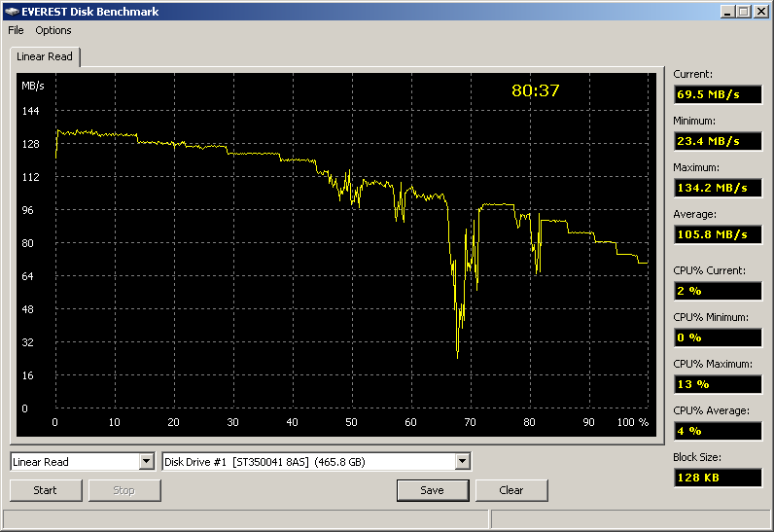The height and width of the screenshot is (532, 774).
Task: Click the EVEREST title bar disk icon
Action: [12, 12]
